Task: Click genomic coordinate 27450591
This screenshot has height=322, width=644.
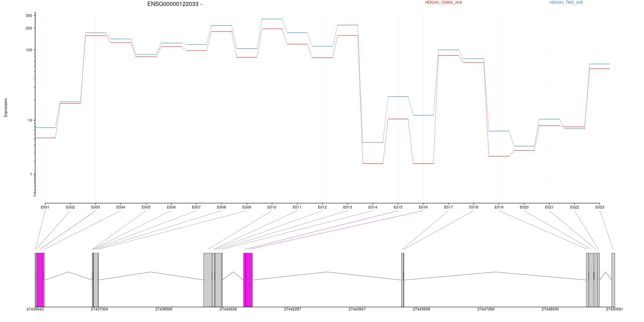Action: click(614, 309)
